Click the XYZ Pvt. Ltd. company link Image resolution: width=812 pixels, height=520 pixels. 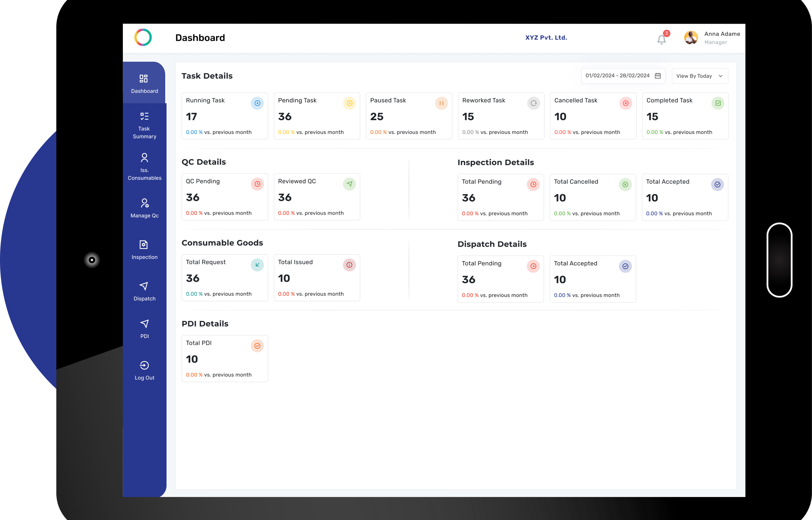tap(546, 37)
